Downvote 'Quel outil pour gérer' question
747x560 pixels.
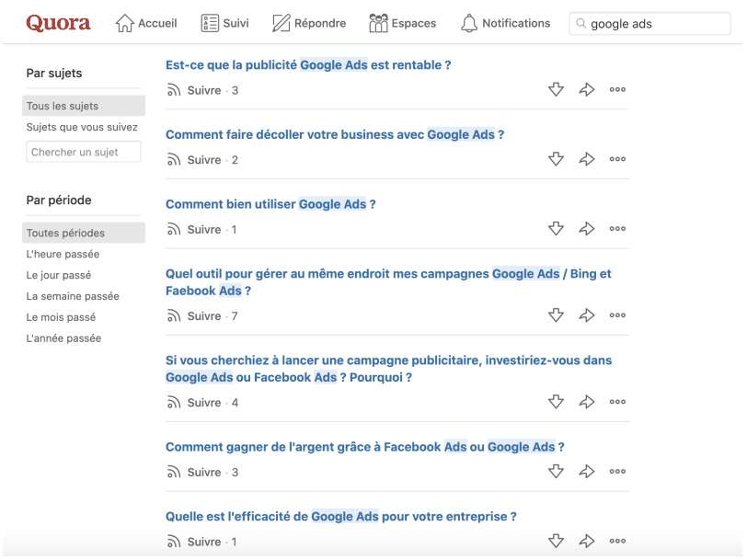[x=556, y=314]
